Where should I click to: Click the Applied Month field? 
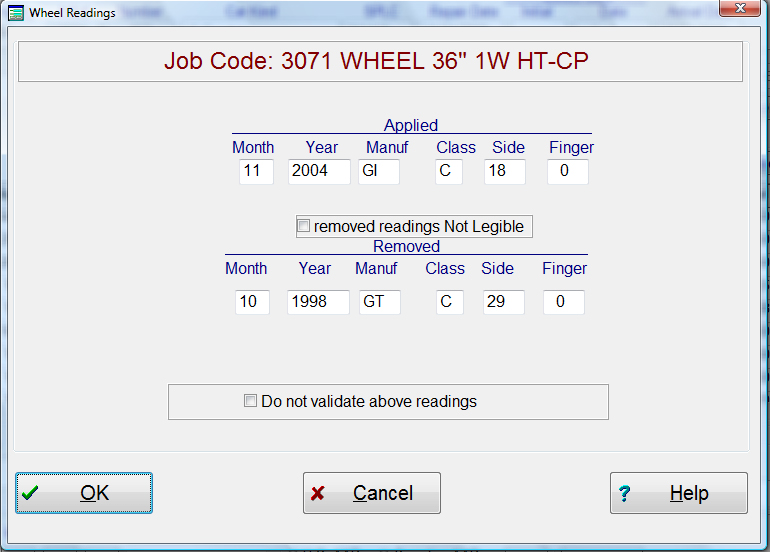click(256, 171)
